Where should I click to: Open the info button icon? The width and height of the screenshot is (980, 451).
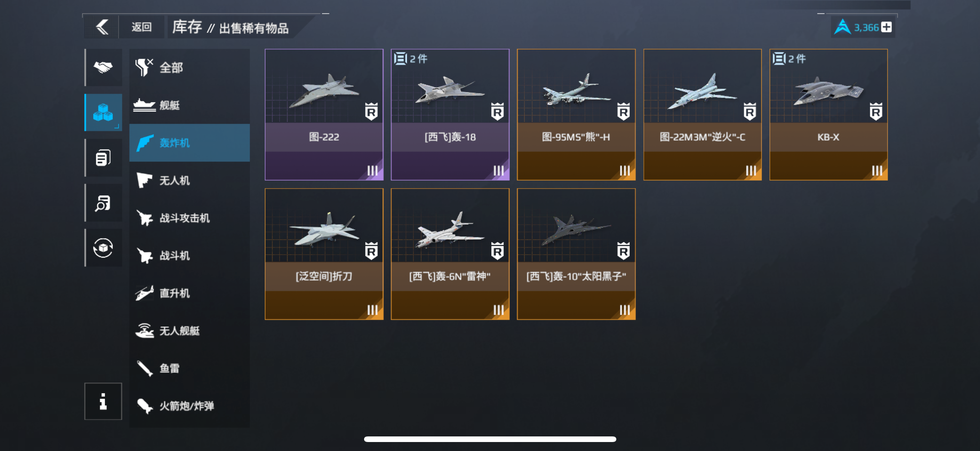pyautogui.click(x=103, y=401)
